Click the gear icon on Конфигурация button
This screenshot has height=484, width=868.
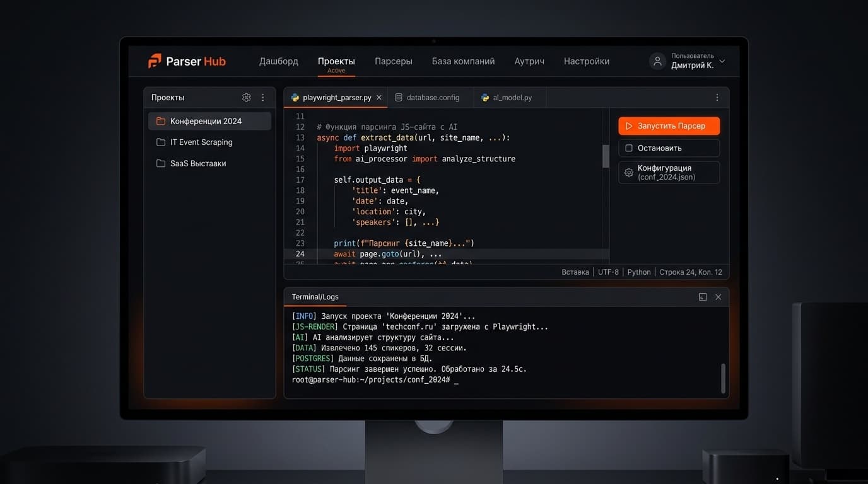coord(628,172)
